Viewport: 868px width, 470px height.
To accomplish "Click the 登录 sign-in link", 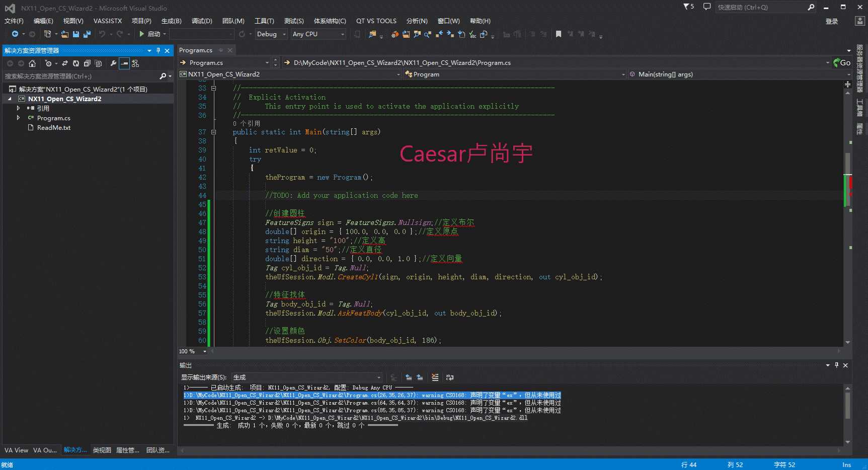I will [x=832, y=21].
